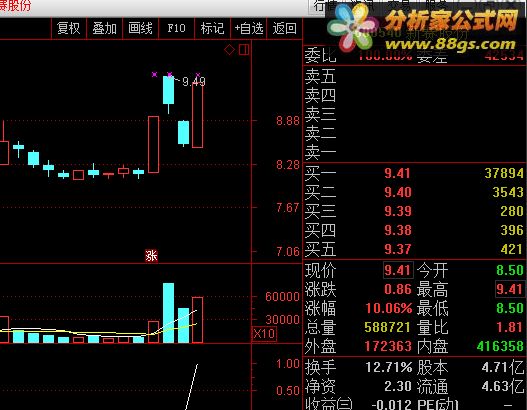Click the 标记 mark button
Screen dimensions: 527x410
(x=212, y=29)
